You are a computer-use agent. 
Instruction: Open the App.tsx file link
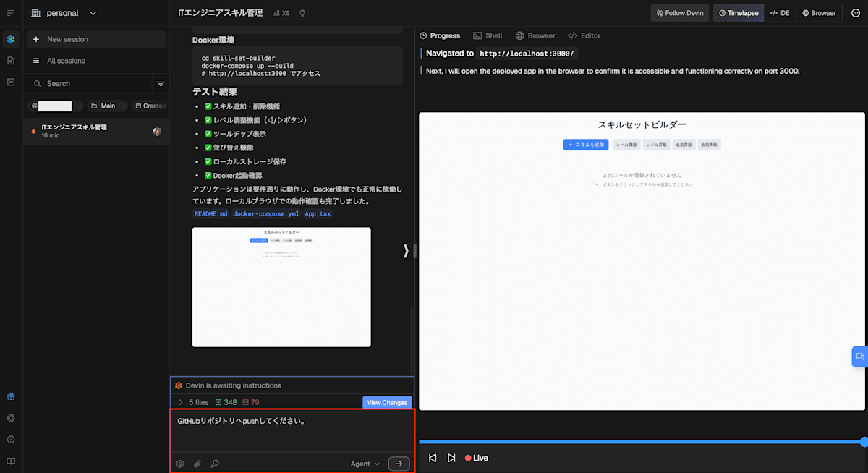(318, 214)
